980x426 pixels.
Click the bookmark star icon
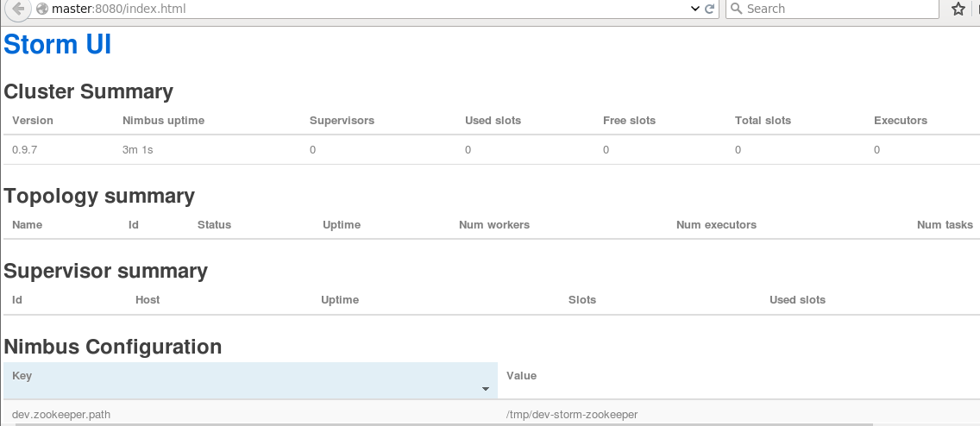click(958, 9)
